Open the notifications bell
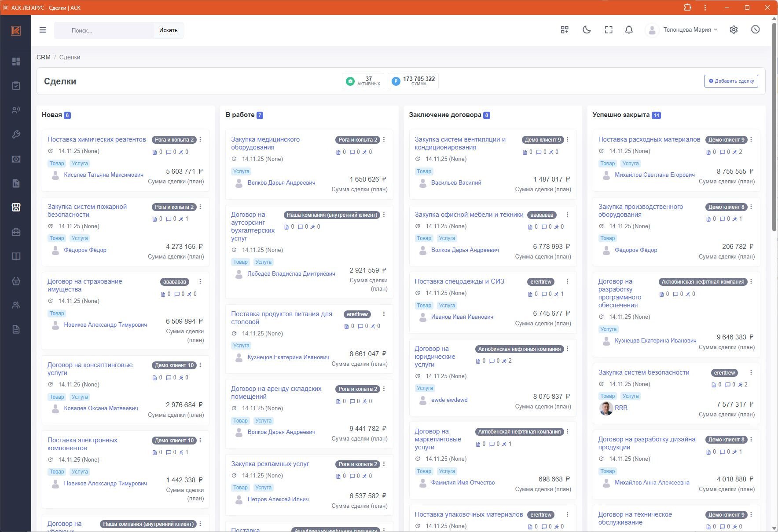This screenshot has height=532, width=778. 629,30
